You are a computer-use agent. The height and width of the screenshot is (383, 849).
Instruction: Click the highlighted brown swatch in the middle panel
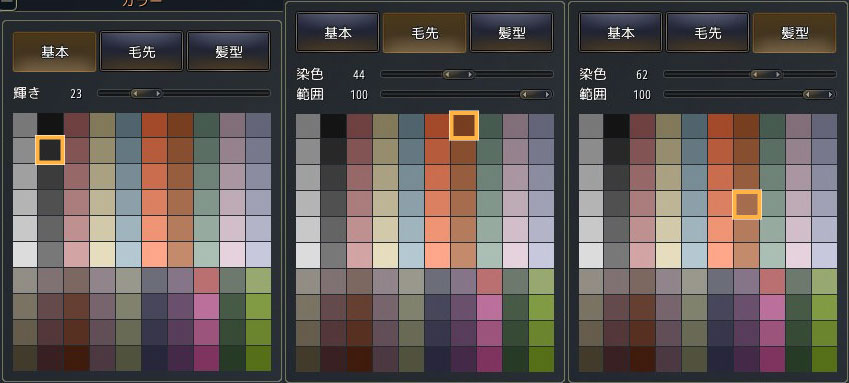pyautogui.click(x=464, y=126)
